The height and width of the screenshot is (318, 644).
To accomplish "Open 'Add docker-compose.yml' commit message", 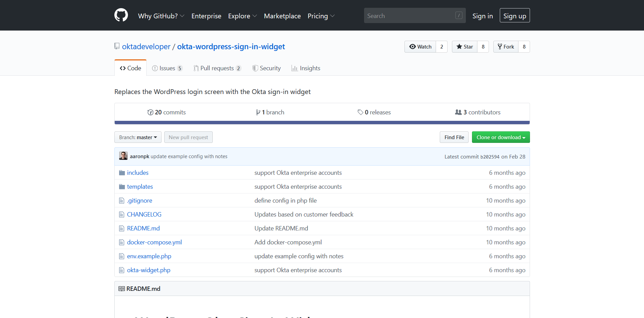I will [x=288, y=242].
